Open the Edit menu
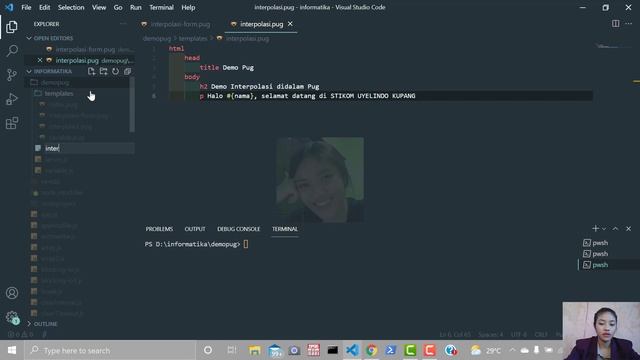Image resolution: width=640 pixels, height=360 pixels. (44, 7)
